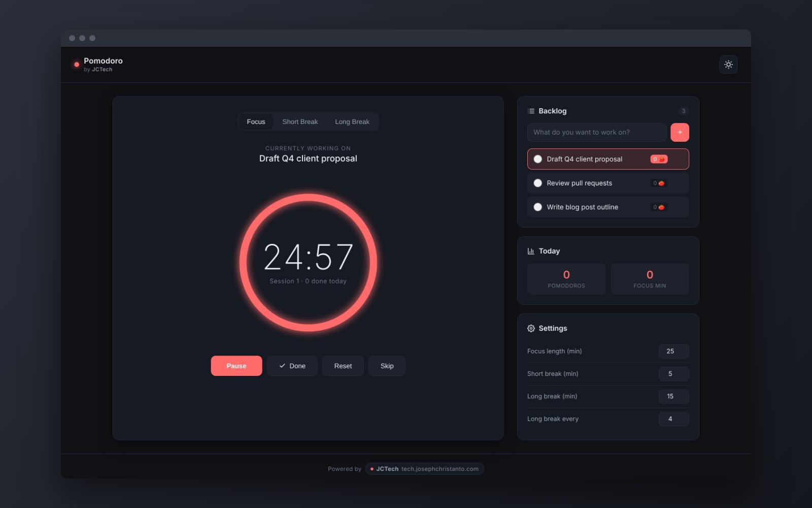
Task: Edit the Long break value 15
Action: pos(673,396)
